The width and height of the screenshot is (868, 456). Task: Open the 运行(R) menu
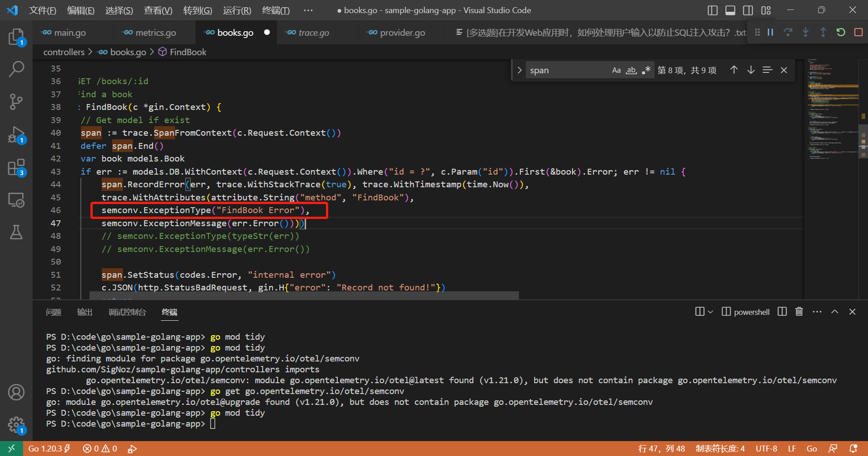pyautogui.click(x=236, y=10)
